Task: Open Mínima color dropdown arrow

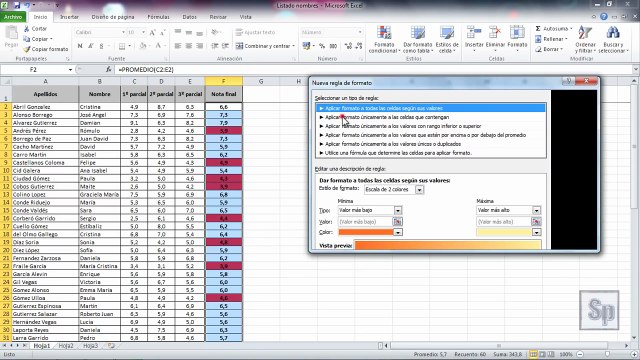Action: pyautogui.click(x=398, y=232)
